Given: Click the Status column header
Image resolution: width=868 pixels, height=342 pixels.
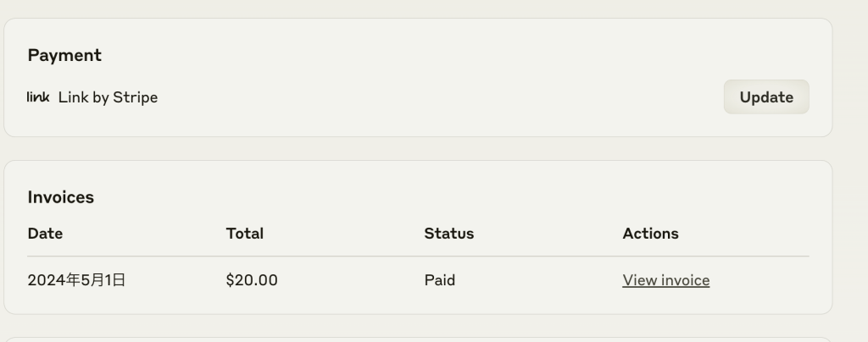Looking at the screenshot, I should click(448, 234).
